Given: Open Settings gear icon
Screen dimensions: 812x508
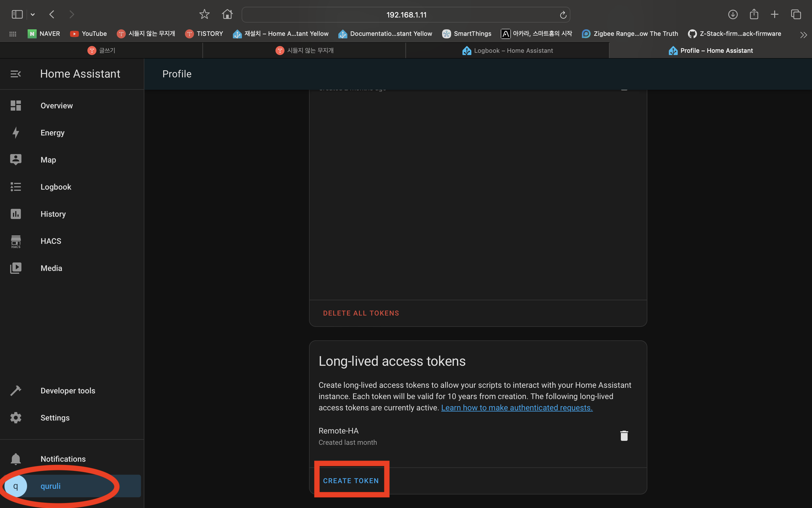Looking at the screenshot, I should click(16, 418).
